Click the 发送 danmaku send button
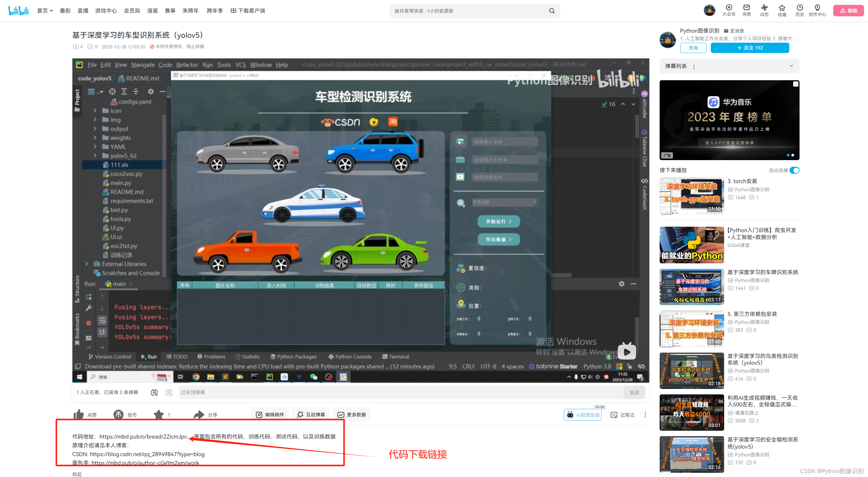The height and width of the screenshot is (477, 868). point(634,393)
